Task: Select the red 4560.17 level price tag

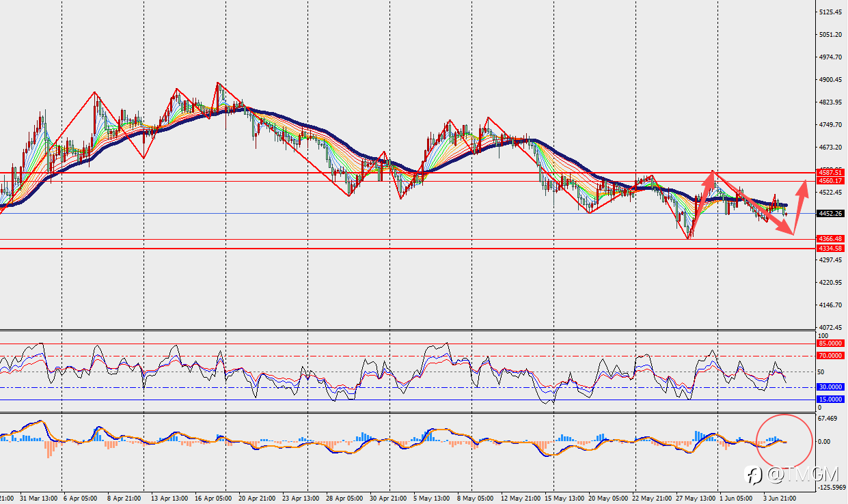Action: 830,181
